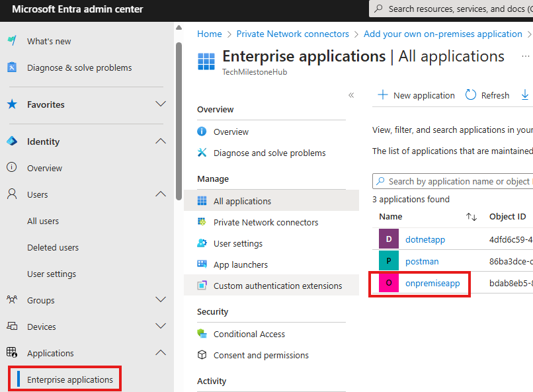The height and width of the screenshot is (392, 533).
Task: Select All applications under Manage
Action: coord(271,201)
